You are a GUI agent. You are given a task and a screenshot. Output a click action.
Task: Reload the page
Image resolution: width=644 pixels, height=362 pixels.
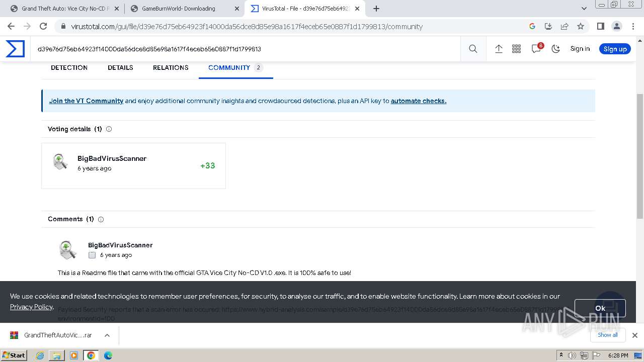pos(43,26)
